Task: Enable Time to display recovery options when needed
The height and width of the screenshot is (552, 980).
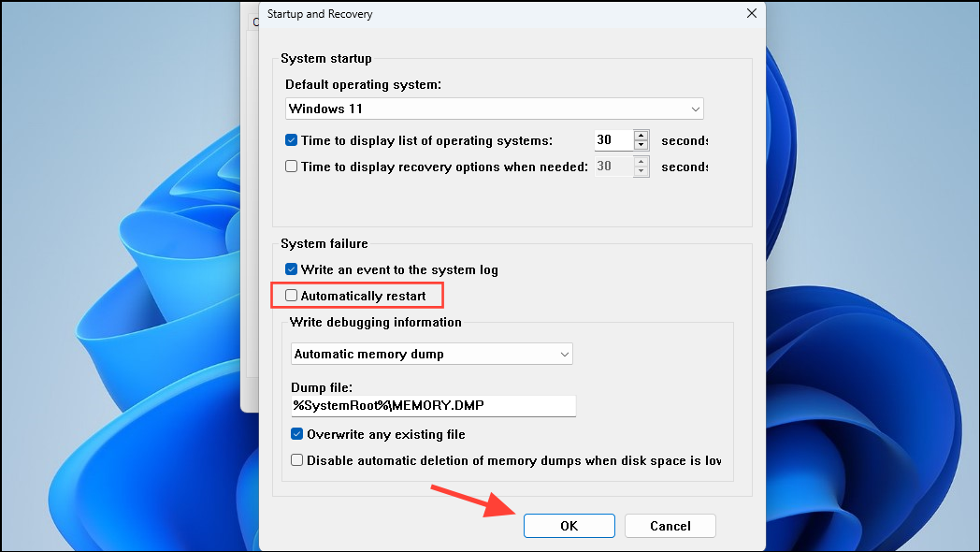Action: (291, 167)
